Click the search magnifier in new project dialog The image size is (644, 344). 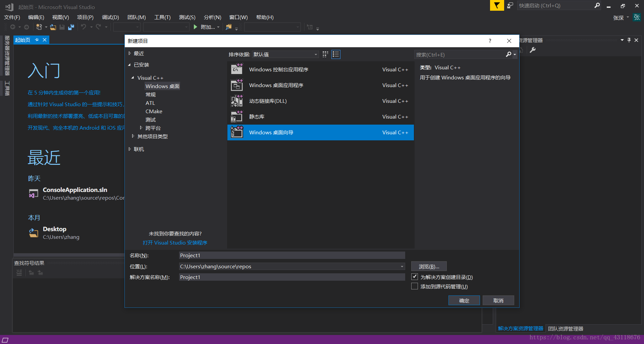click(x=508, y=54)
